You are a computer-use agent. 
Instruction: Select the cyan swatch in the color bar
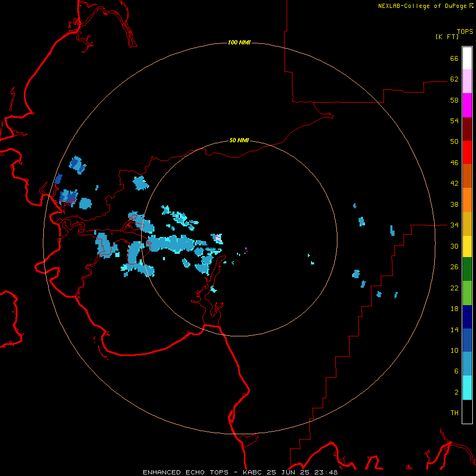click(467, 388)
